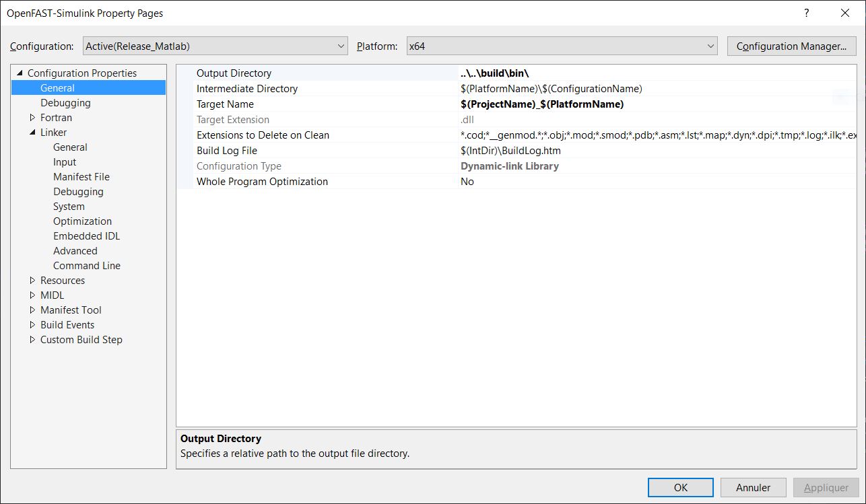This screenshot has height=504, width=866.
Task: Expand the Custom Build Step node
Action: point(31,339)
